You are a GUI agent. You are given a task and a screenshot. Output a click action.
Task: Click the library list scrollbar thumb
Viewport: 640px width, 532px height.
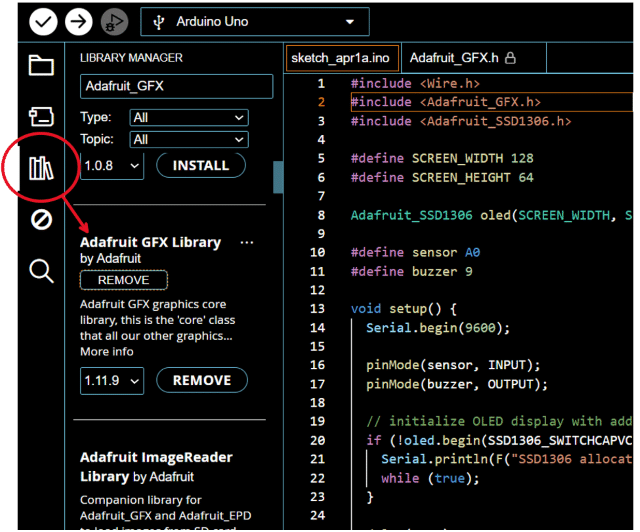point(278,177)
